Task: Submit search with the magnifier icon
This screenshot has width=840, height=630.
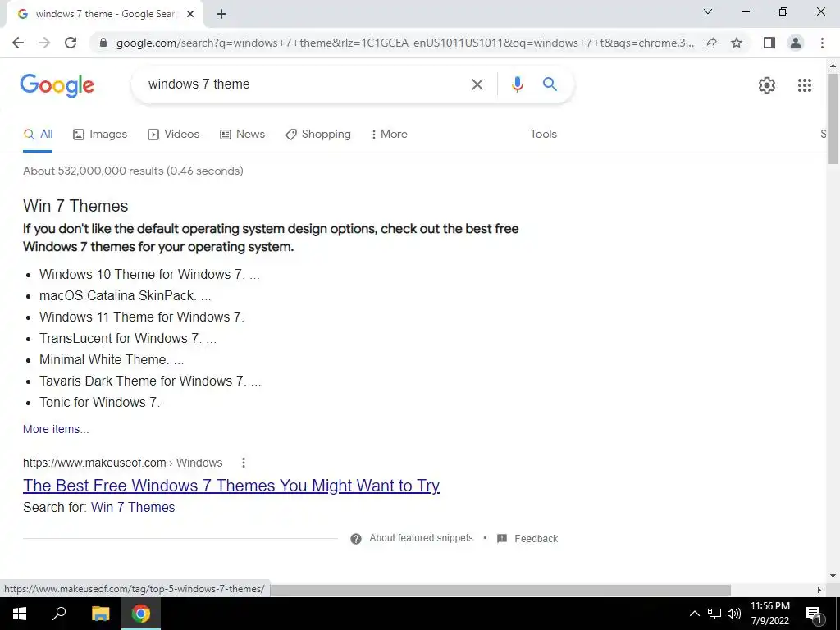Action: coord(550,84)
